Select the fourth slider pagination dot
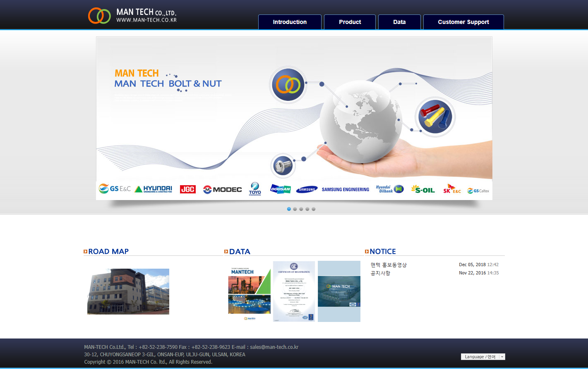Screen dimensions: 588x379 pos(307,209)
